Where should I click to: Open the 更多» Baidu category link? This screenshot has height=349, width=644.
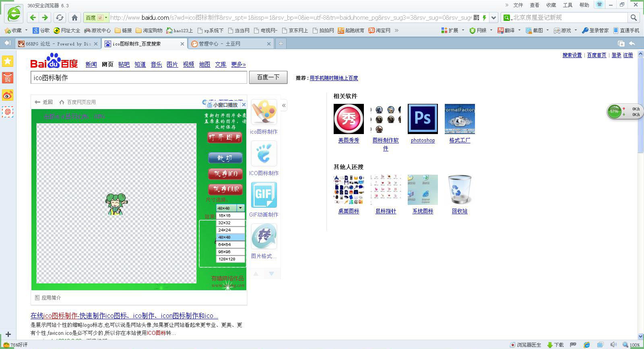(x=238, y=64)
